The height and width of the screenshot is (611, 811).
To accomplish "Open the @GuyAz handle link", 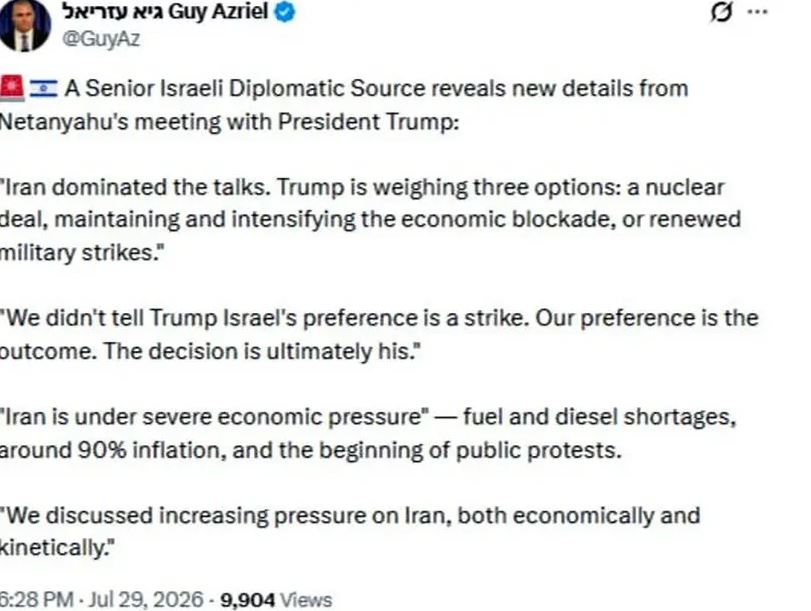I will (101, 39).
